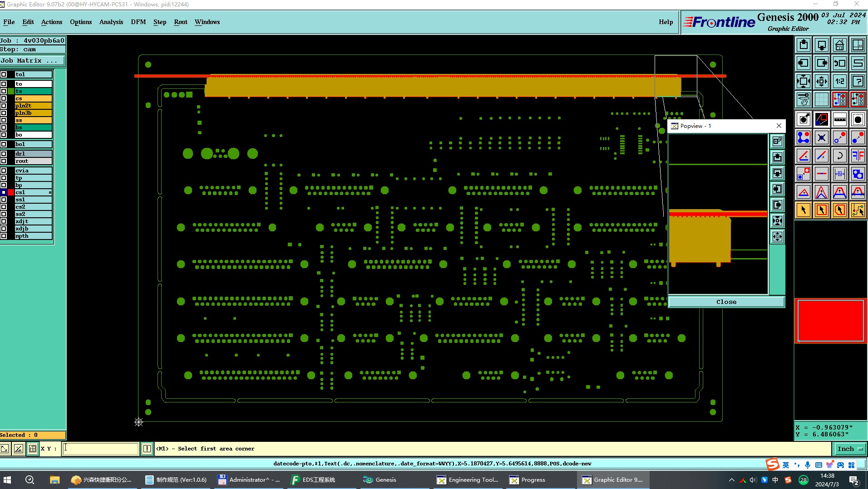
Task: Toggle the checkbox for layer npth
Action: click(4, 236)
